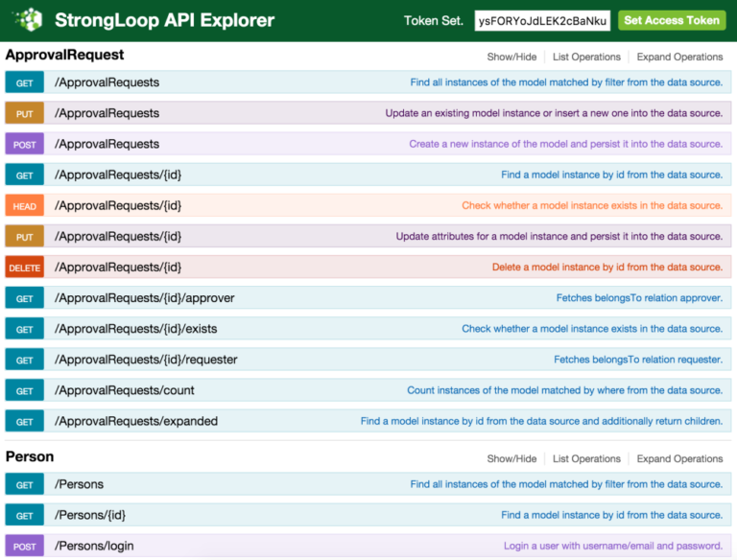Viewport: 737px width, 560px height.
Task: Click the Set Access Token button
Action: (x=671, y=20)
